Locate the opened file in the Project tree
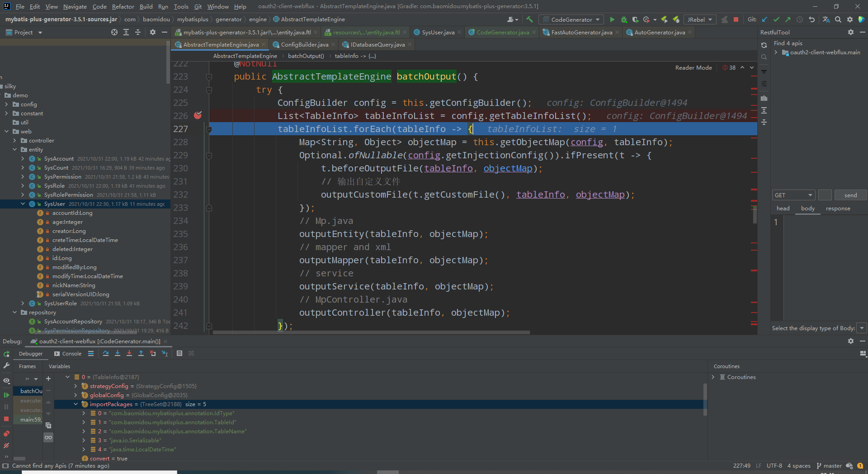This screenshot has height=474, width=868. click(114, 32)
